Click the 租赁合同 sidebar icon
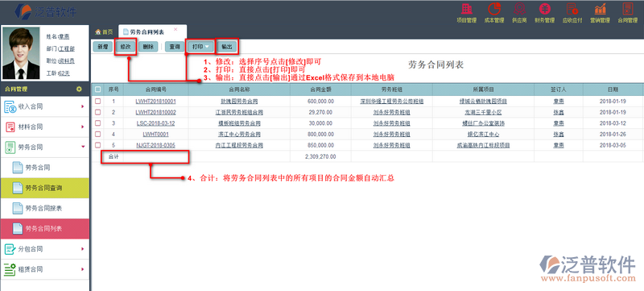 [10, 269]
